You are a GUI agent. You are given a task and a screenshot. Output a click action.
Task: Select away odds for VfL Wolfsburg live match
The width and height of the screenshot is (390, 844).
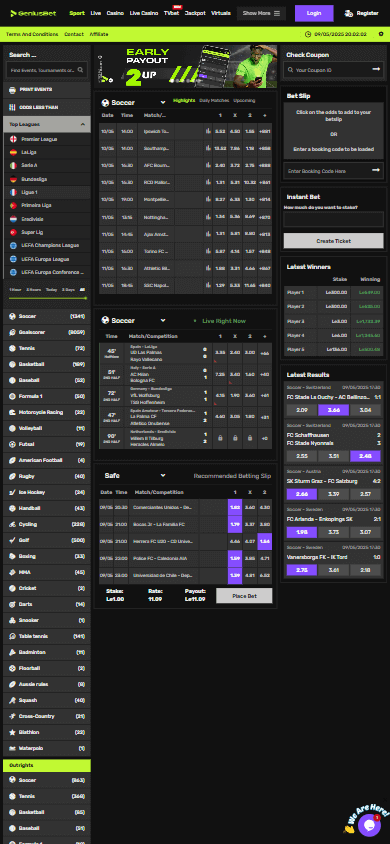(x=250, y=396)
